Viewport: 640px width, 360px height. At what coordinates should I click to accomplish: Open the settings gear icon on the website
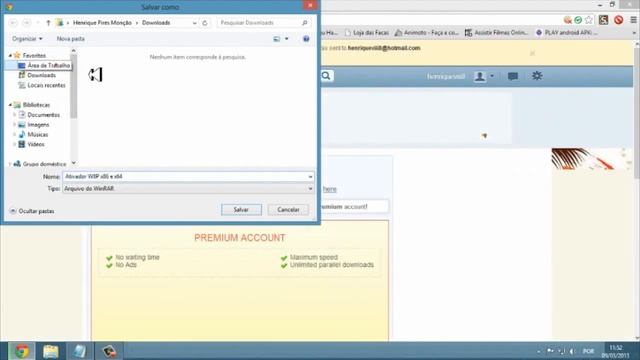[537, 76]
